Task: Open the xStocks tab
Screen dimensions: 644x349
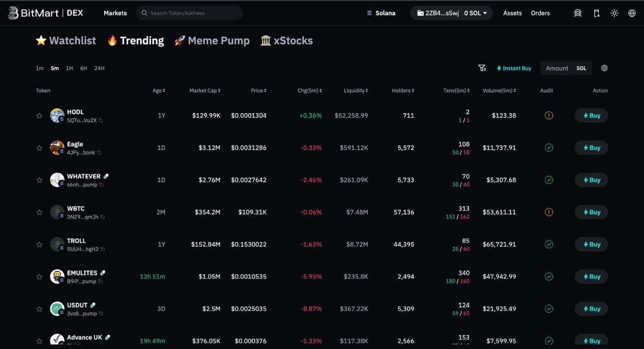Action: [287, 41]
